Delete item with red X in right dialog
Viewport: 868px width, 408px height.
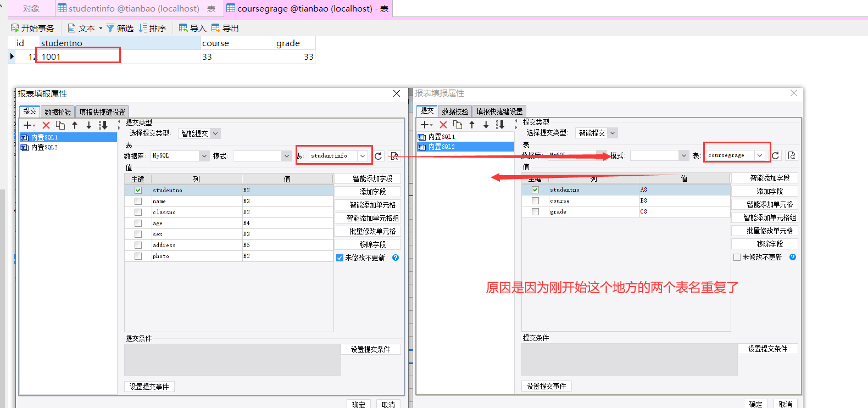443,125
